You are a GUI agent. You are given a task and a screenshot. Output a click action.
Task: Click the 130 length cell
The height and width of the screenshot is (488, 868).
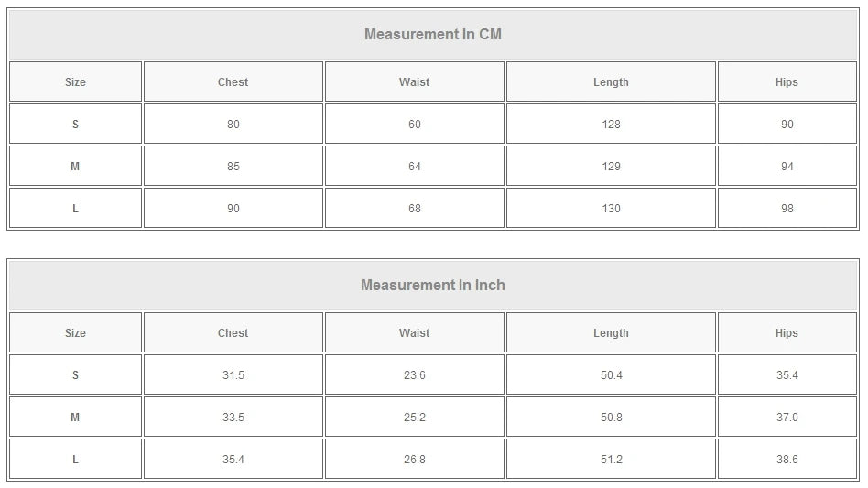611,209
